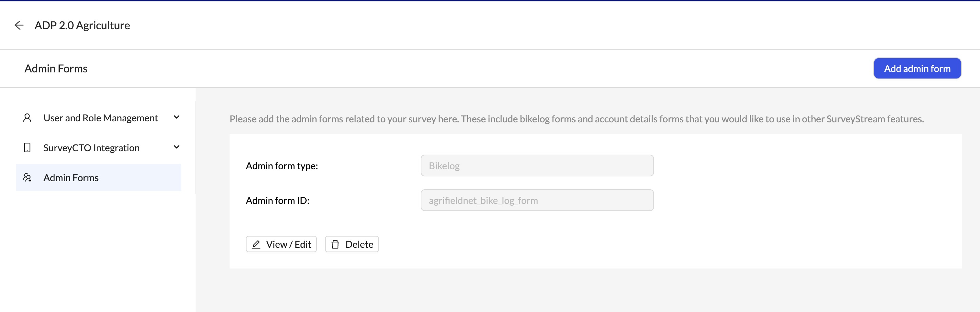Click the Admin form ID input field
The height and width of the screenshot is (312, 980).
point(537,201)
